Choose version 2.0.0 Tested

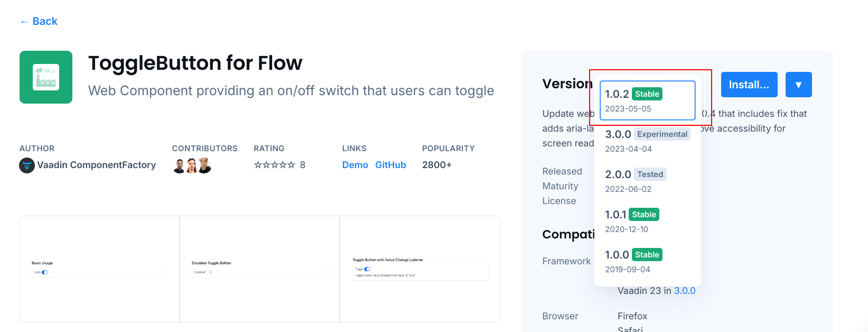647,181
